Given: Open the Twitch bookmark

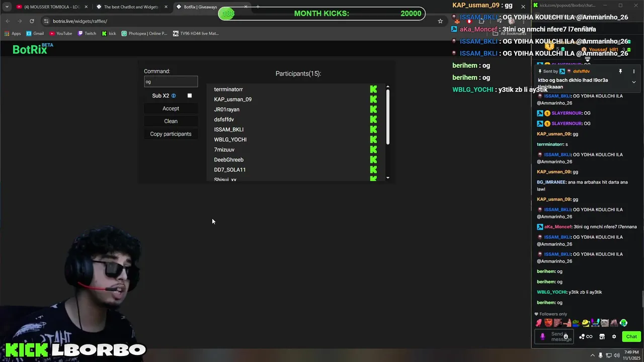Looking at the screenshot, I should (87, 34).
